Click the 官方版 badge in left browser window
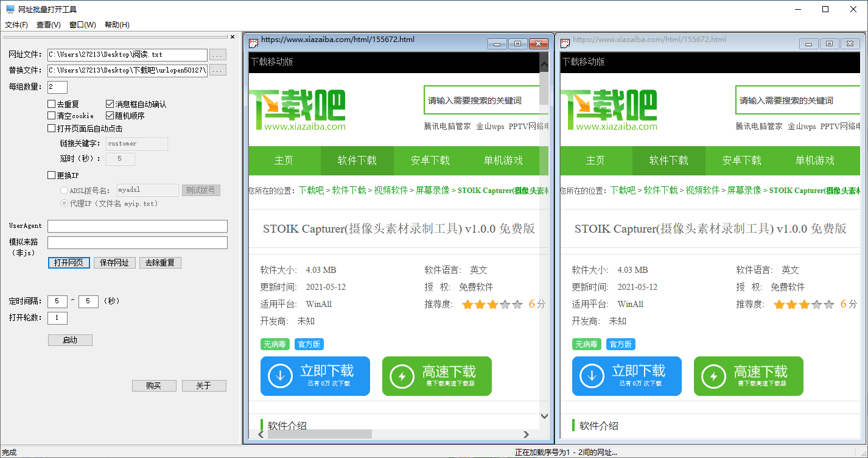Viewport: 868px width, 458px height. [x=309, y=344]
